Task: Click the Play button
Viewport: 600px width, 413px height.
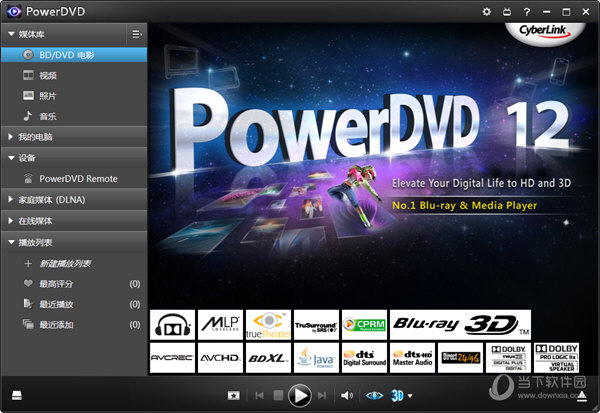Action: [299, 395]
